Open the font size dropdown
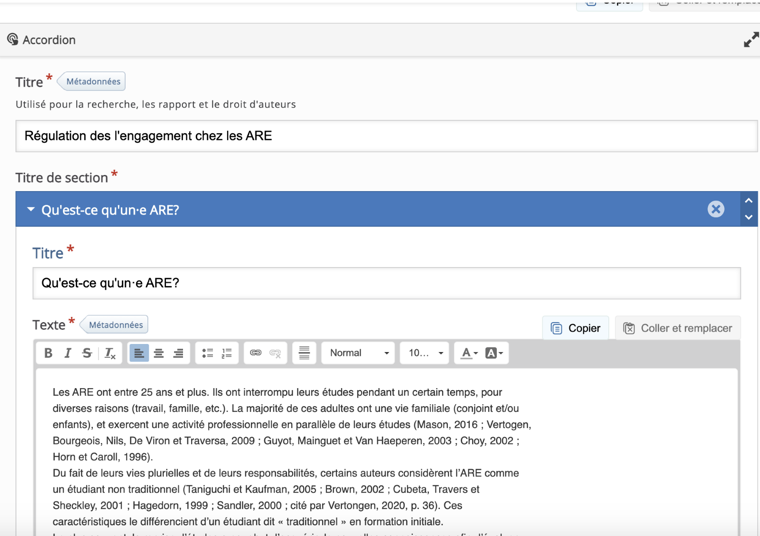The image size is (760, 536). click(x=426, y=353)
